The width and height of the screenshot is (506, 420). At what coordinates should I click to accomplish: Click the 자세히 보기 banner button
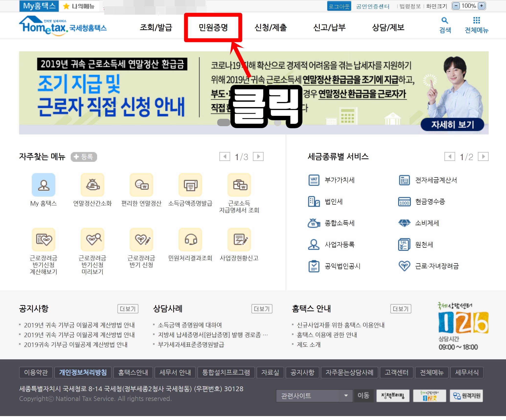pyautogui.click(x=452, y=125)
